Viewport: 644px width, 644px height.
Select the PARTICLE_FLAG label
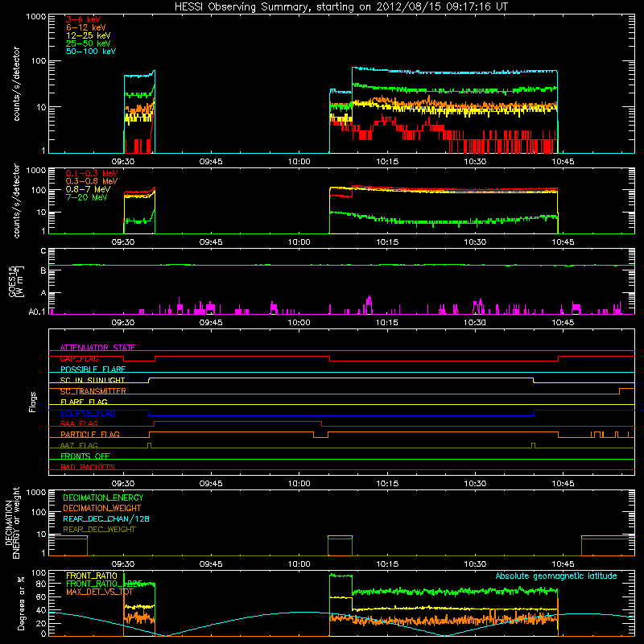(90, 434)
